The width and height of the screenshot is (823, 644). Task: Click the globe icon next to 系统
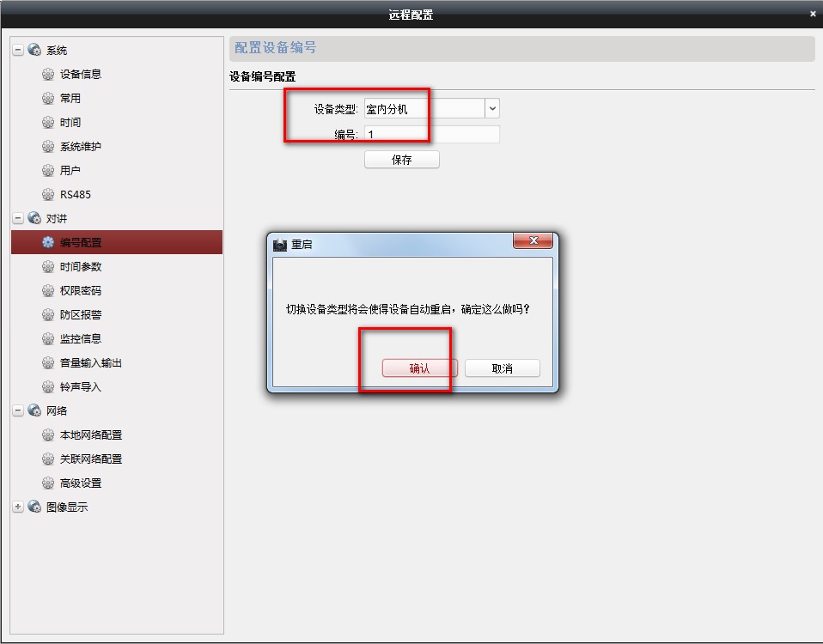(x=34, y=51)
